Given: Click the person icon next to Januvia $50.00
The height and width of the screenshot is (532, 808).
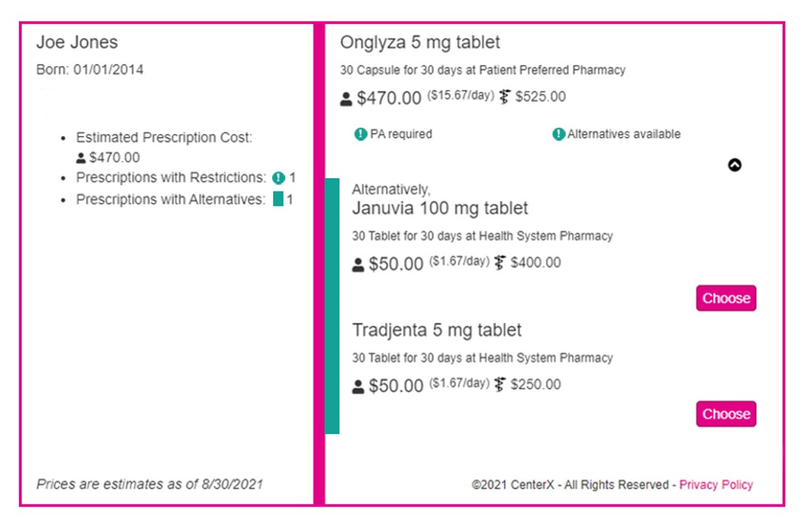Looking at the screenshot, I should pos(358,265).
